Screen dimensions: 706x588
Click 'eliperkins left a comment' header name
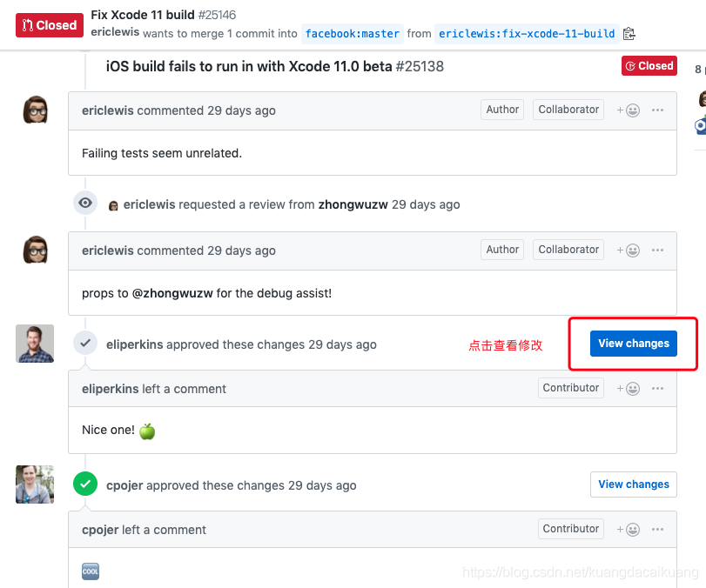(111, 389)
